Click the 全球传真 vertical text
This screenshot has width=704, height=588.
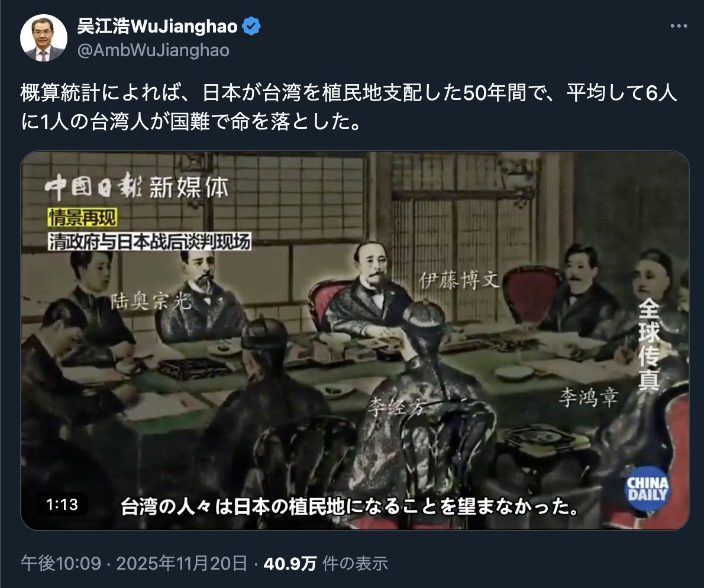[x=649, y=344]
